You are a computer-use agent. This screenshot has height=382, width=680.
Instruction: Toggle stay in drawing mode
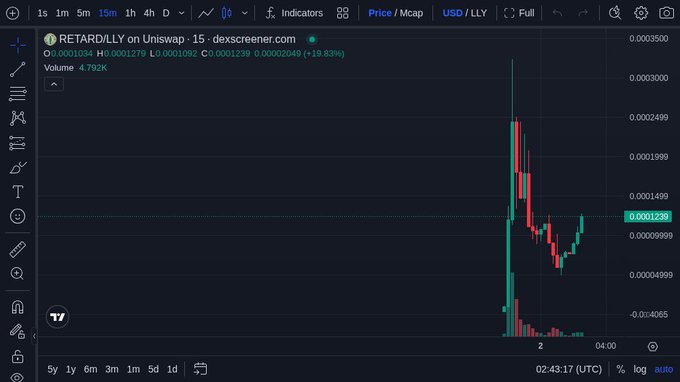[x=18, y=332]
